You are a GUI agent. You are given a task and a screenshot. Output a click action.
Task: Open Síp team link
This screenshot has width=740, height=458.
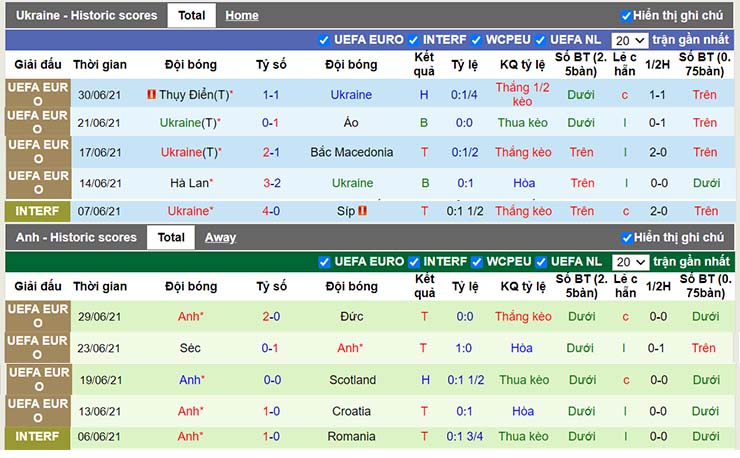tap(346, 211)
